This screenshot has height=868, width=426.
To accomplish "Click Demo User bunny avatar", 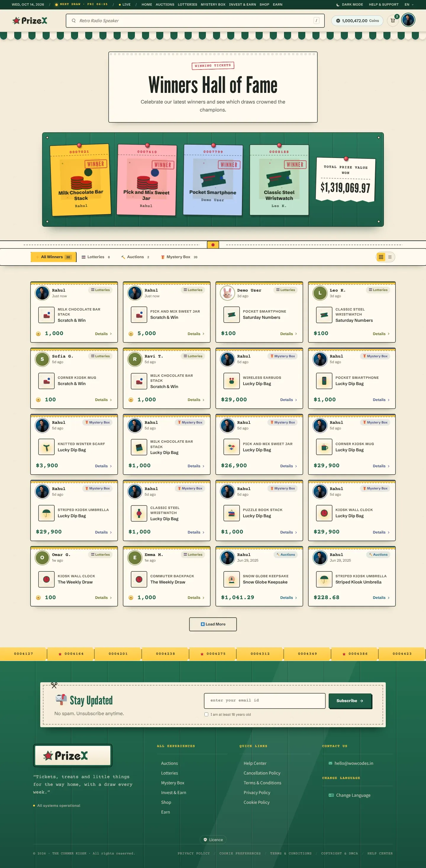I will [227, 293].
